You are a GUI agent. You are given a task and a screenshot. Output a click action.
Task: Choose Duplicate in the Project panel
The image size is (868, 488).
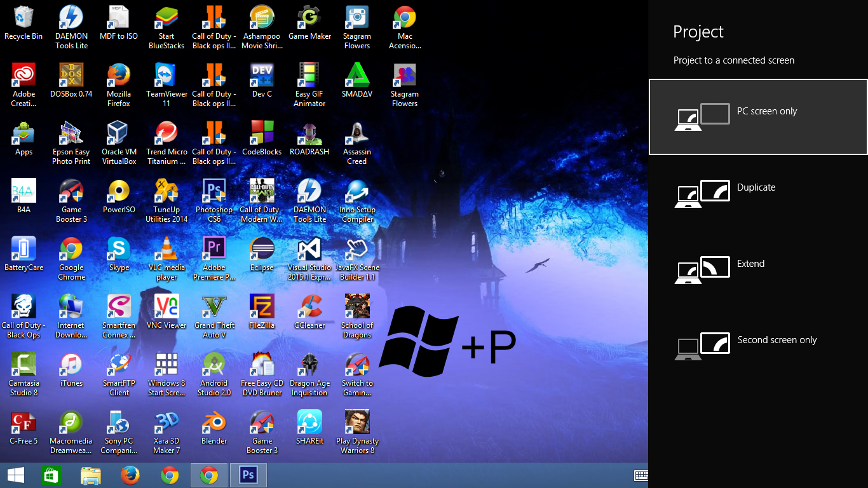point(758,193)
